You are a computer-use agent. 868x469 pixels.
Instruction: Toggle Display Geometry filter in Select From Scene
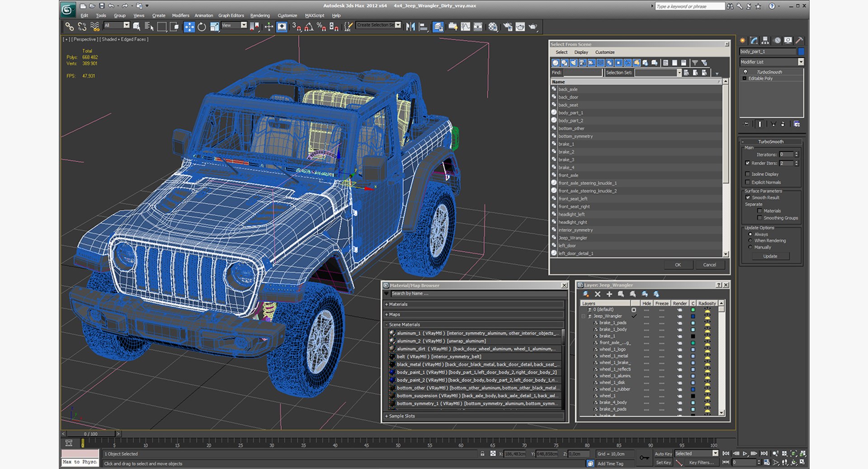(x=556, y=63)
